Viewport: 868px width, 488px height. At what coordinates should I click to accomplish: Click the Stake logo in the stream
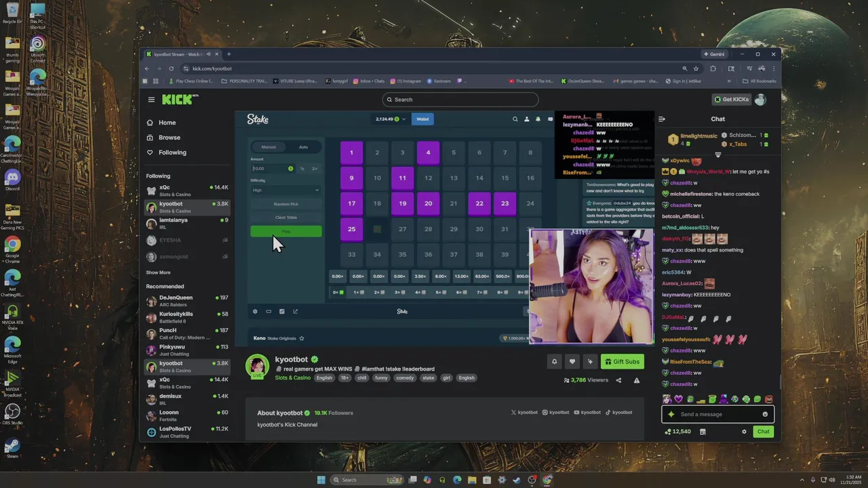[258, 119]
